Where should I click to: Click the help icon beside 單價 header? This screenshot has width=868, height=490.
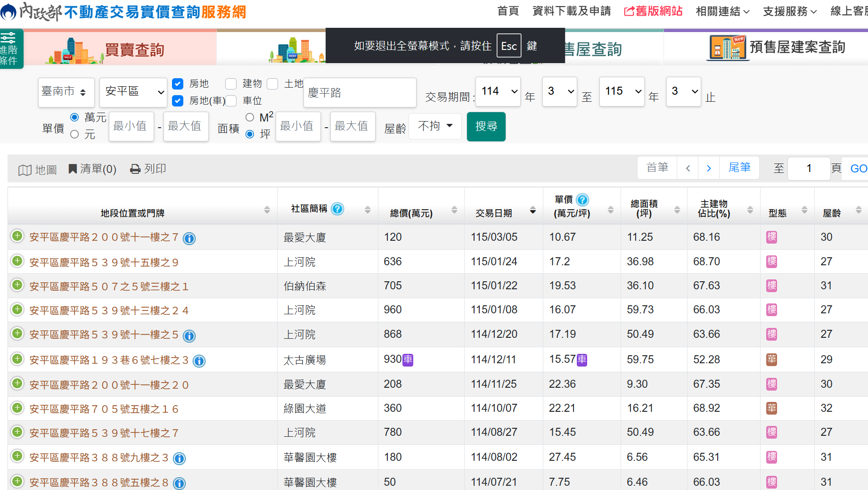click(582, 200)
